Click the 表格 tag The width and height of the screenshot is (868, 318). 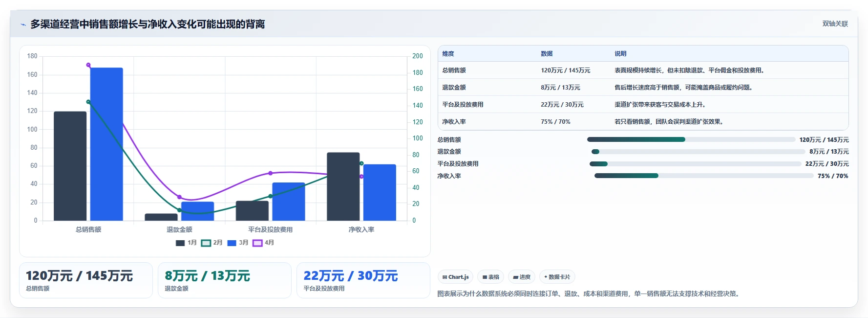click(x=491, y=277)
